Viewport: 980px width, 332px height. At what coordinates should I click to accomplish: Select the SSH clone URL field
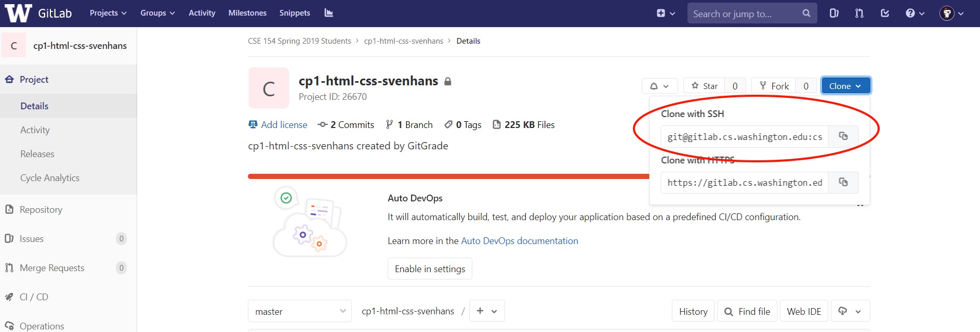pyautogui.click(x=745, y=137)
